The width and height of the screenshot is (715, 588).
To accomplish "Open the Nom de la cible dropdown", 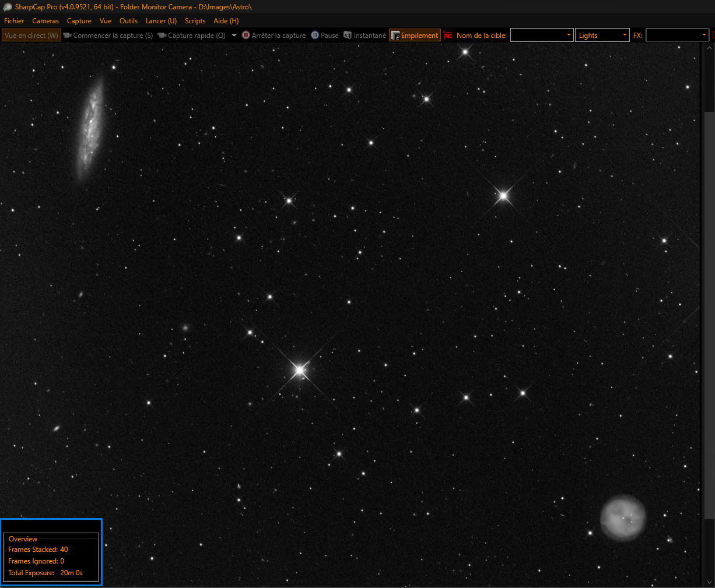I will pos(542,35).
